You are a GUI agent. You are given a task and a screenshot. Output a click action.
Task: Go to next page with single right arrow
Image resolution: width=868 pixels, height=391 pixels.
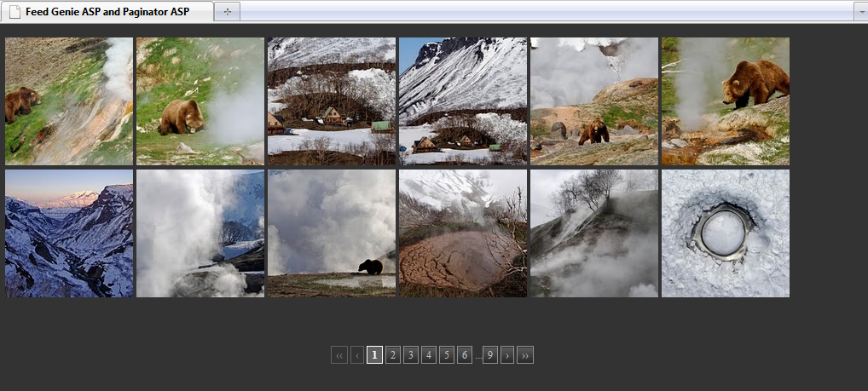(507, 355)
